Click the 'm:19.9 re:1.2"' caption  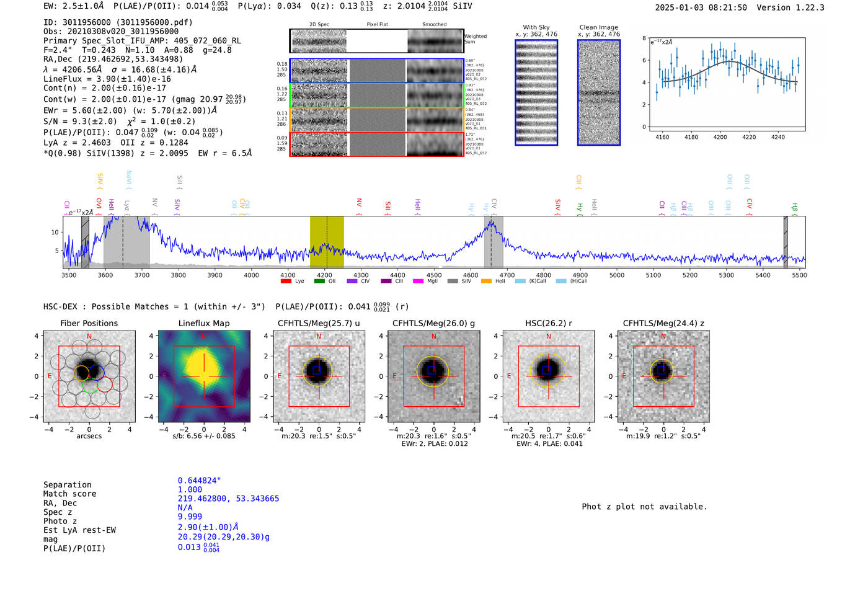pos(651,436)
